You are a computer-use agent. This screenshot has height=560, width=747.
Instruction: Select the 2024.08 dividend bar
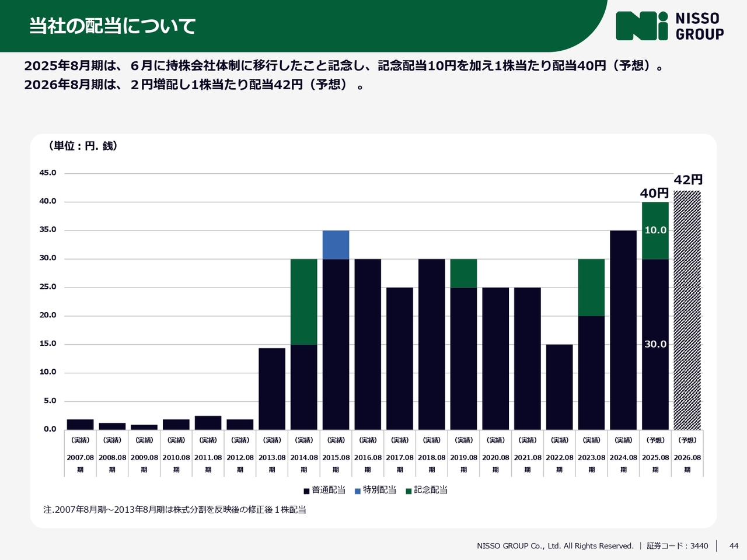[x=623, y=330]
